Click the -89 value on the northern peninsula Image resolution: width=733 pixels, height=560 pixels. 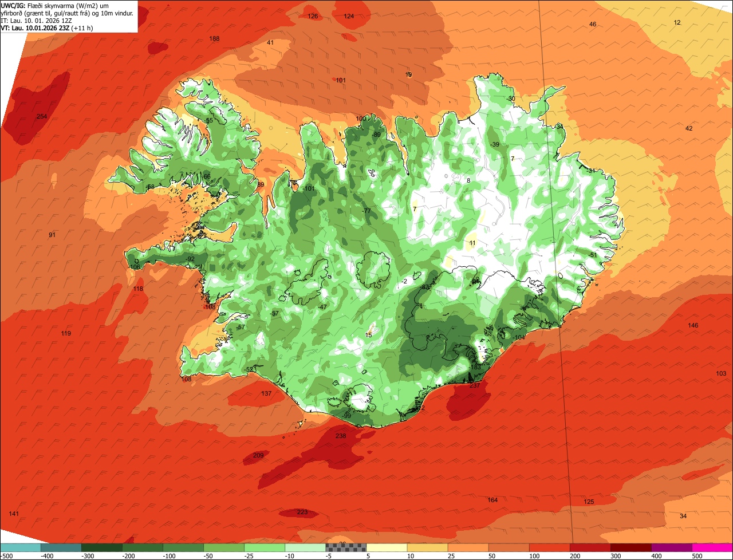click(376, 135)
